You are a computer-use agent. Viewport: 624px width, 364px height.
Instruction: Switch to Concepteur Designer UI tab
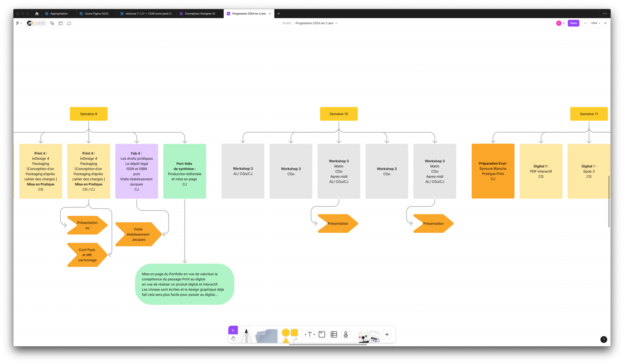[x=200, y=14]
